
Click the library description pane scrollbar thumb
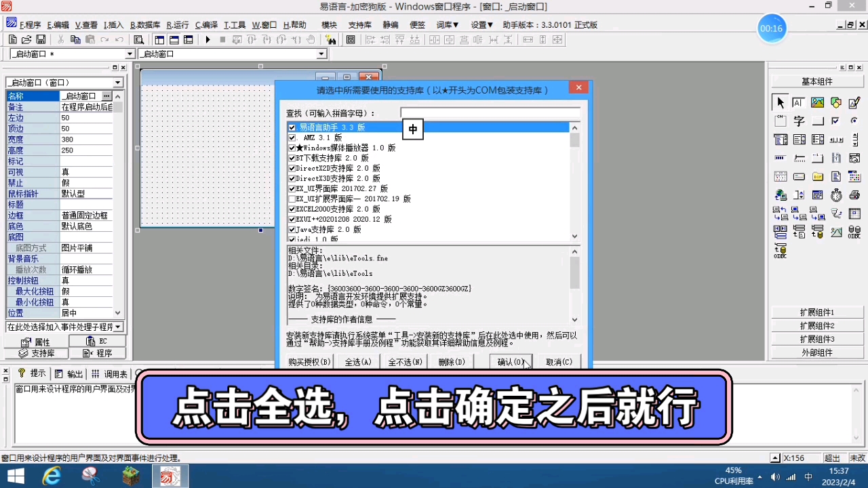click(575, 273)
